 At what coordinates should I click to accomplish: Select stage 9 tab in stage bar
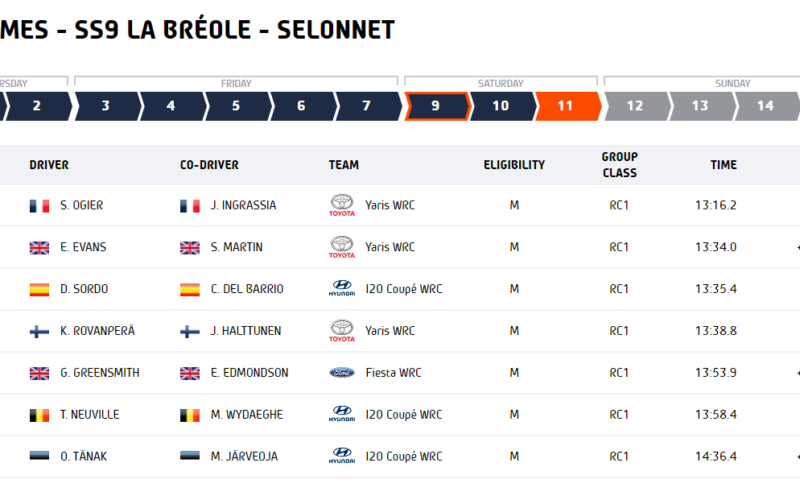coord(436,106)
